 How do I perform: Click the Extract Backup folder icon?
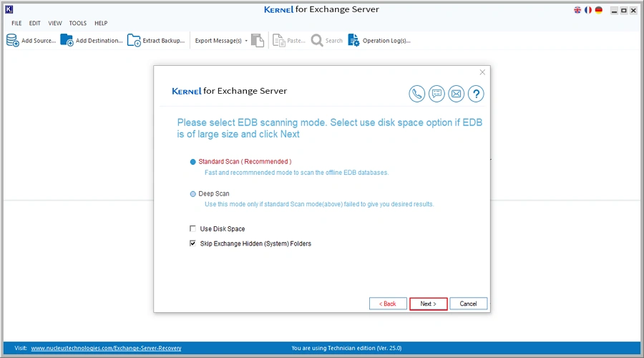pos(134,40)
